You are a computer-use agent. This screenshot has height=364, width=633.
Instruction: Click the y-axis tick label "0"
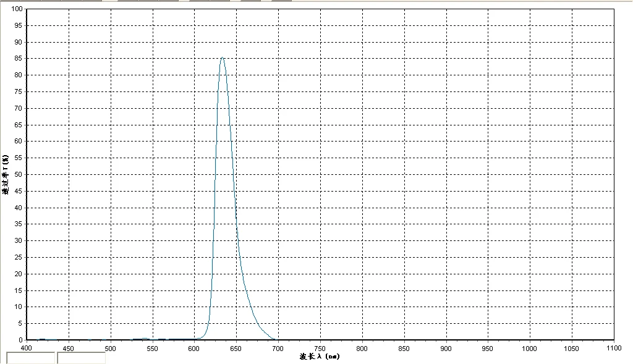(x=20, y=340)
